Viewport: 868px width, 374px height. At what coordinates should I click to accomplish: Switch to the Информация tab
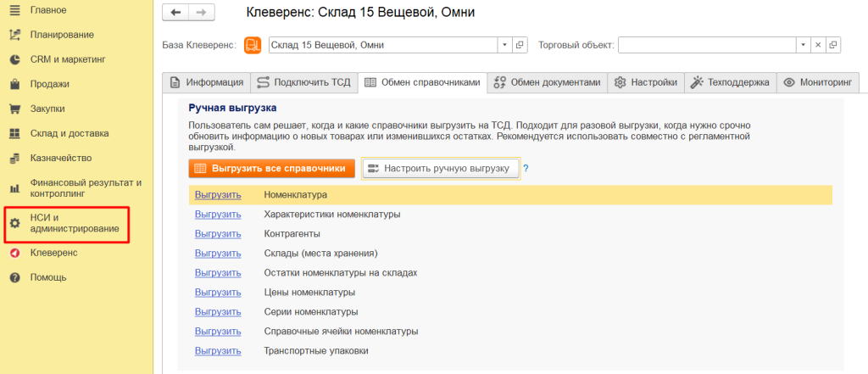point(207,82)
